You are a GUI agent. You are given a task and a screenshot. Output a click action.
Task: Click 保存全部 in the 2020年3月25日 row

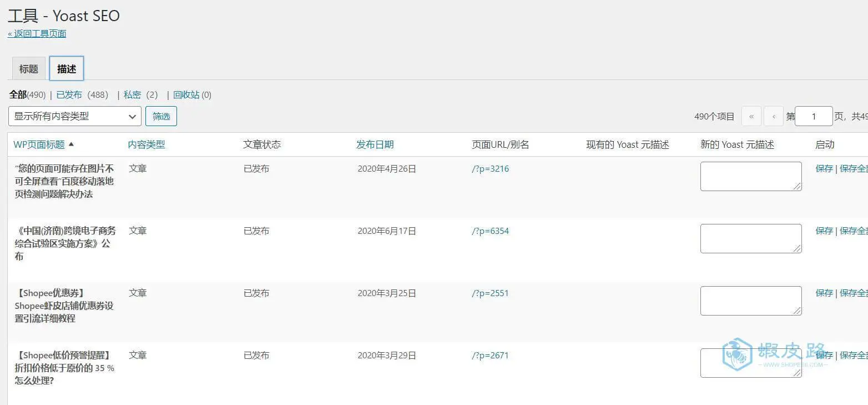pos(854,293)
